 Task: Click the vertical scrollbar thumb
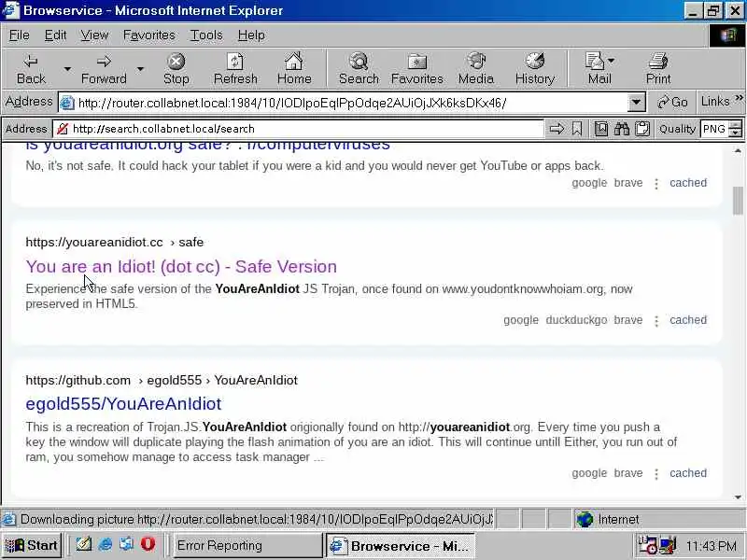pyautogui.click(x=738, y=201)
